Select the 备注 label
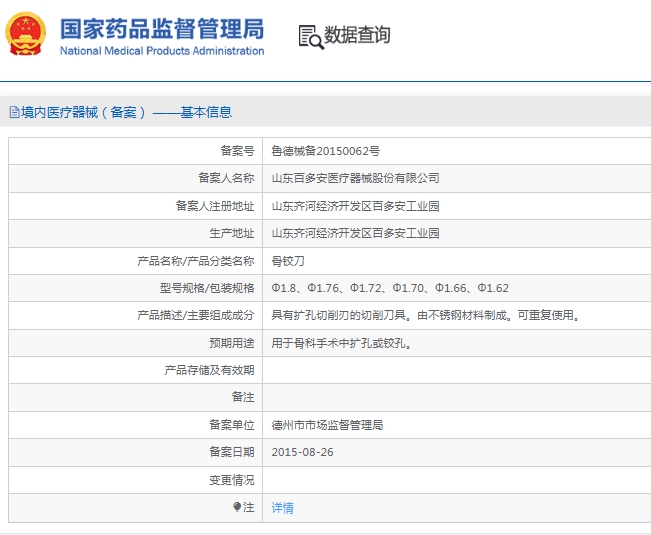The height and width of the screenshot is (535, 651). click(x=243, y=397)
